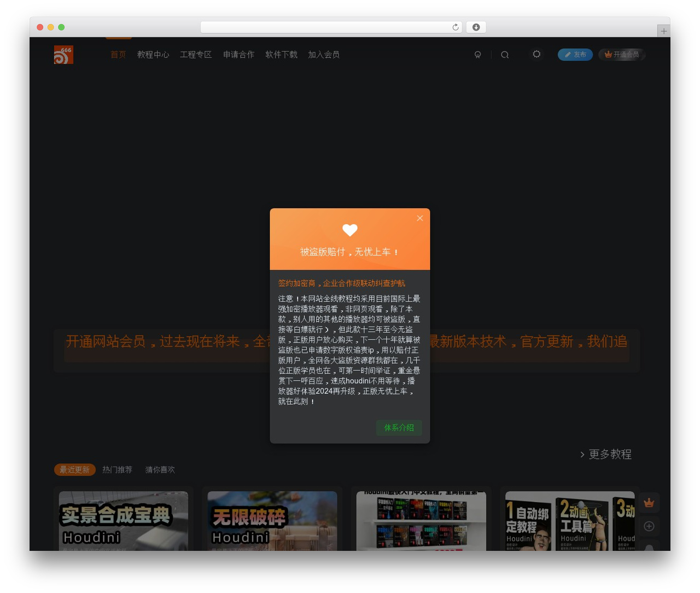The width and height of the screenshot is (700, 593).
Task: Open 自动绑定教程 course thumbnail
Action: [x=570, y=521]
